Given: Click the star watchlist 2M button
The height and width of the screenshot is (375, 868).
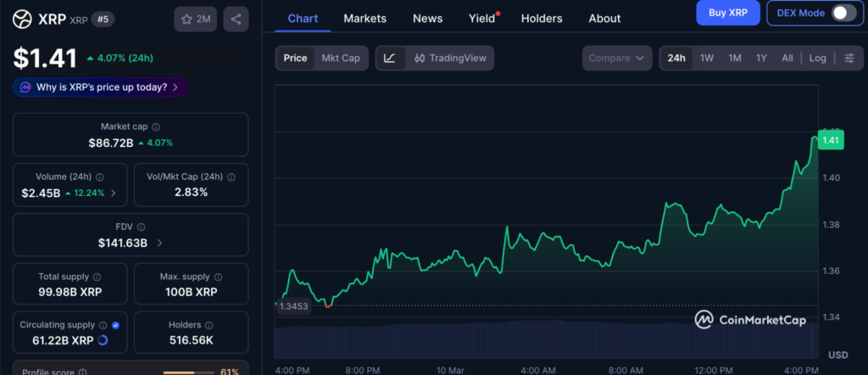Looking at the screenshot, I should coord(196,19).
